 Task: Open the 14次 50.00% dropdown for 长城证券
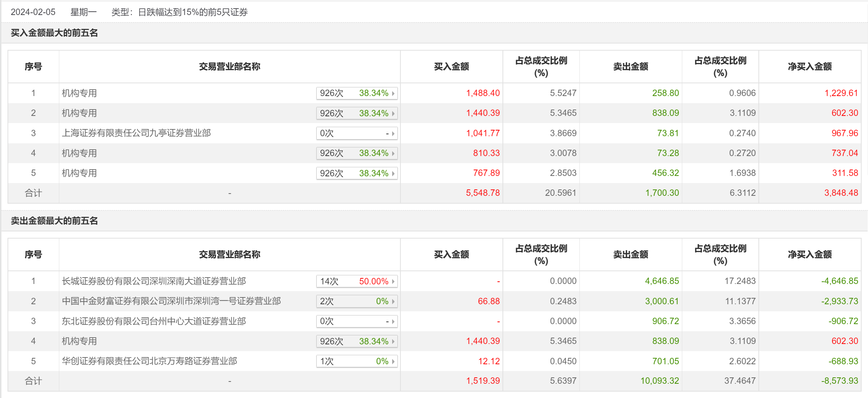[393, 281]
